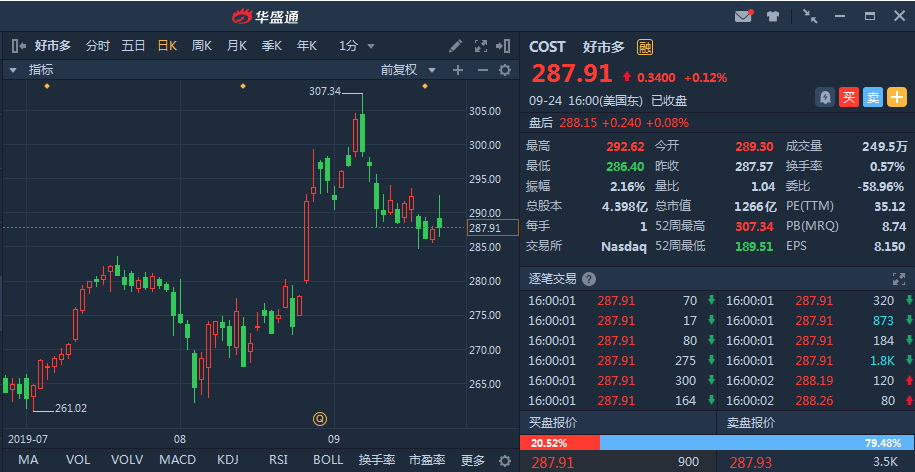Screen dimensions: 915x472
Task: Zoom in chart with plus icon
Action: coord(458,70)
